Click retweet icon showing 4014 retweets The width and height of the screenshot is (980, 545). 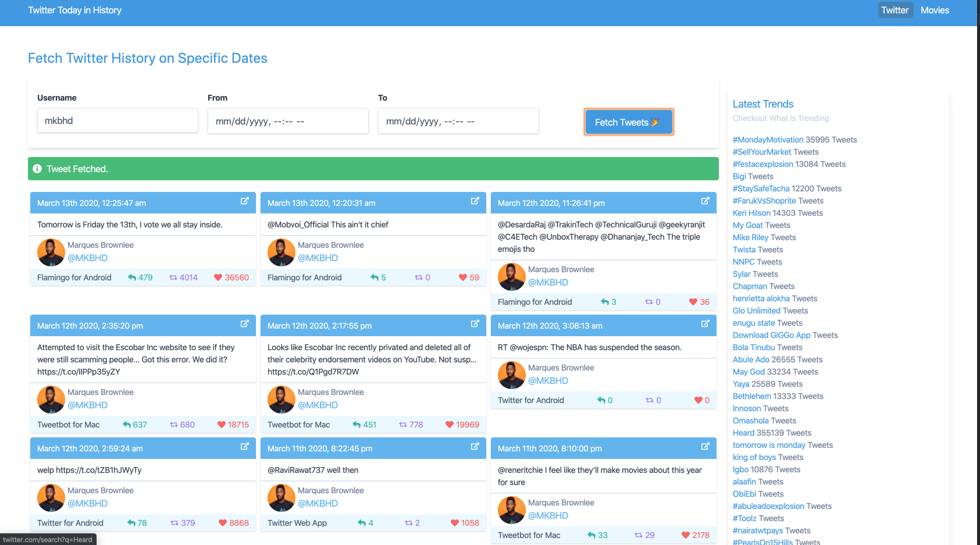(x=173, y=277)
